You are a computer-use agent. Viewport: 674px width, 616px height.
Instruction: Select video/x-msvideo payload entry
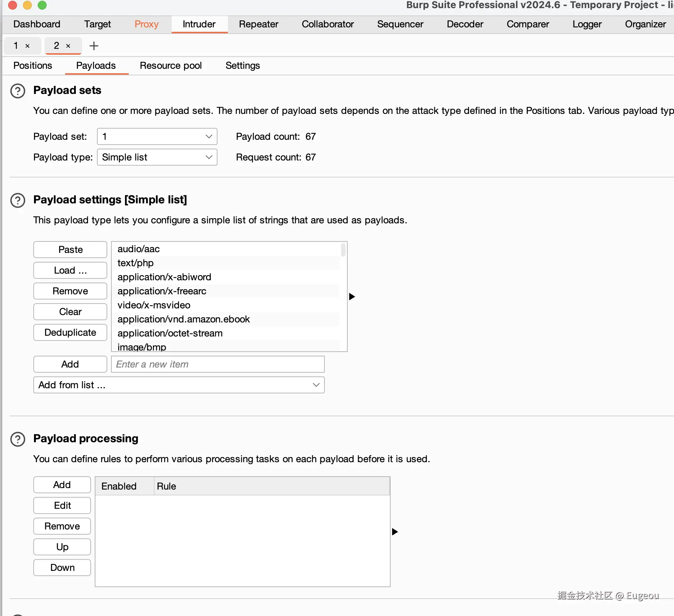coord(226,305)
